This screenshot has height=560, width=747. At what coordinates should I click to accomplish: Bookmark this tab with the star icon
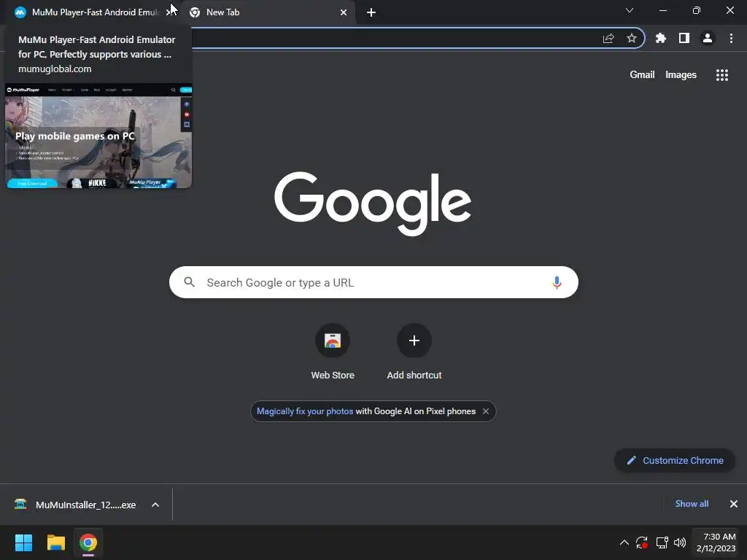pos(632,38)
